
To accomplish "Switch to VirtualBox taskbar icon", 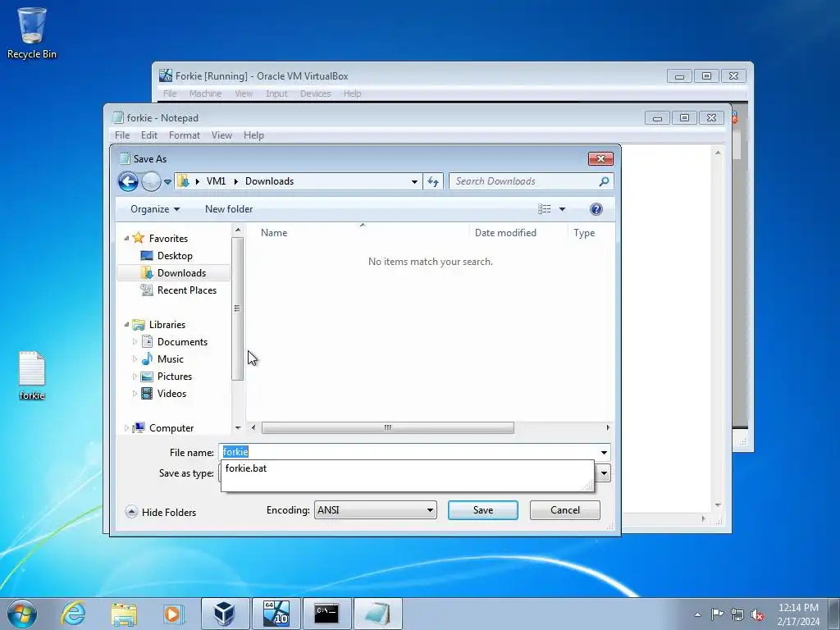I will tap(225, 614).
